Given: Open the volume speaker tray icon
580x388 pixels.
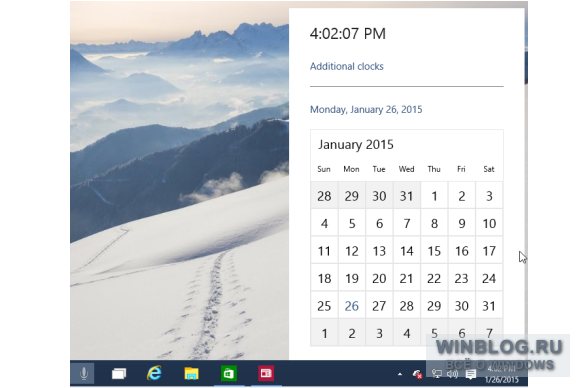Looking at the screenshot, I should click(452, 374).
